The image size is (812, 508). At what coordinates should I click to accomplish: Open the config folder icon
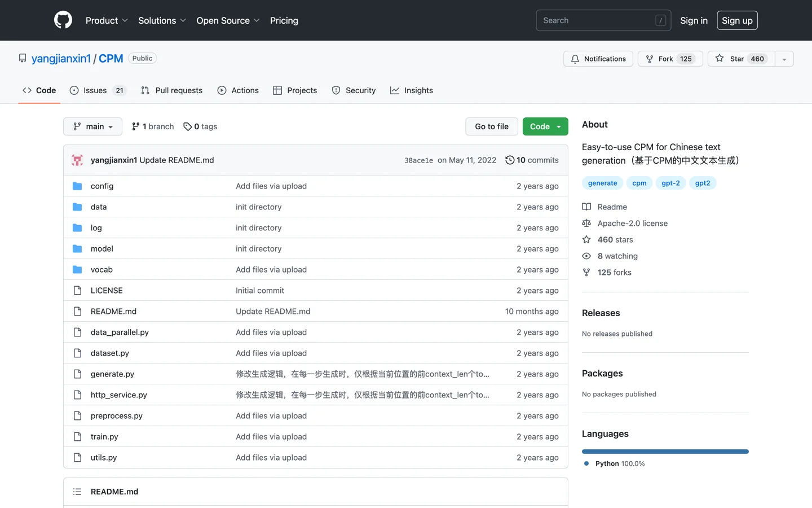(77, 186)
